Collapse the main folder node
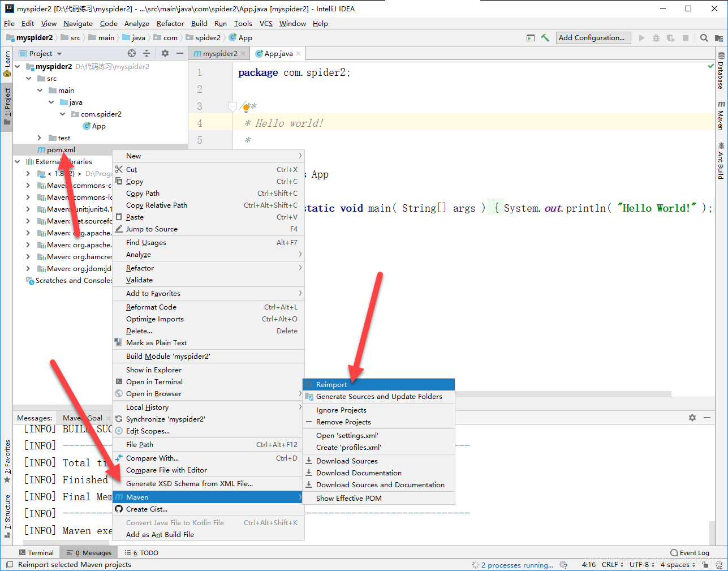 pyautogui.click(x=40, y=90)
